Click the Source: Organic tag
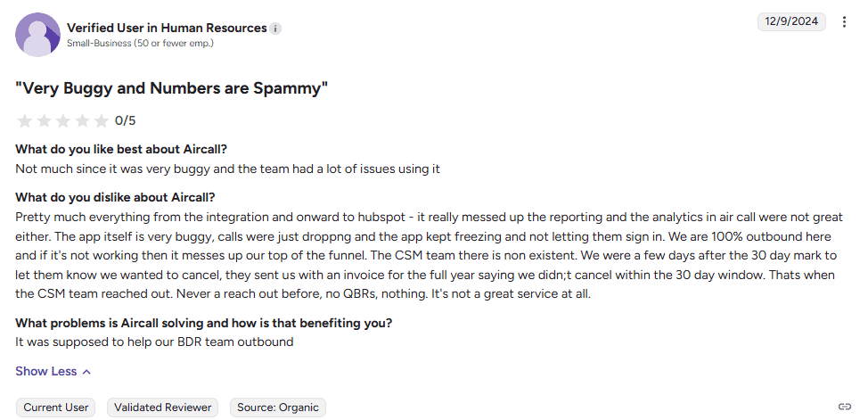Viewport: 868px width, 420px height. [x=278, y=408]
